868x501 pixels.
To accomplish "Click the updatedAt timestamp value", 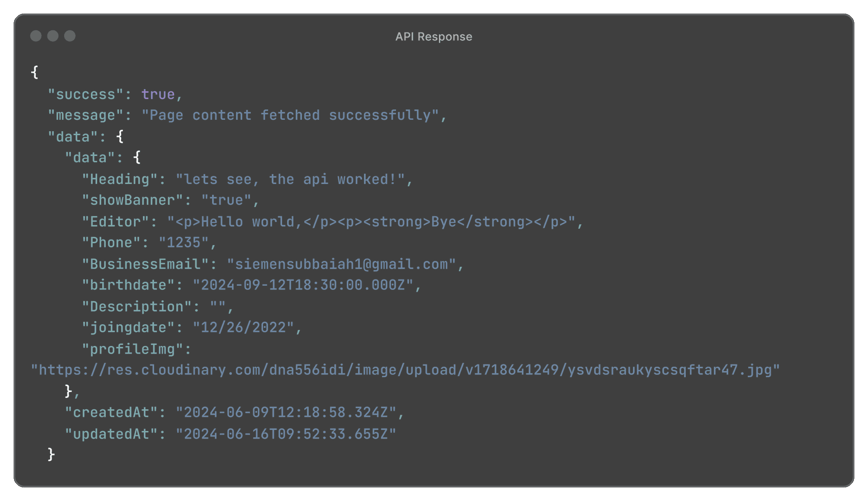I will [x=286, y=434].
